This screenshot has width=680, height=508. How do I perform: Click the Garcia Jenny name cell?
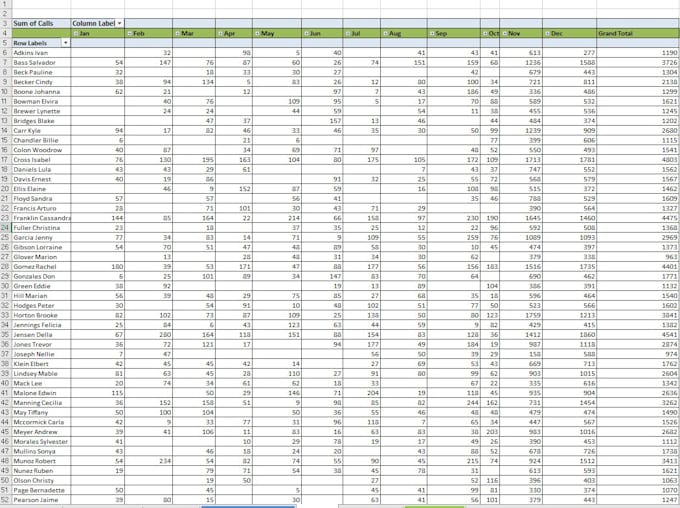(x=41, y=237)
